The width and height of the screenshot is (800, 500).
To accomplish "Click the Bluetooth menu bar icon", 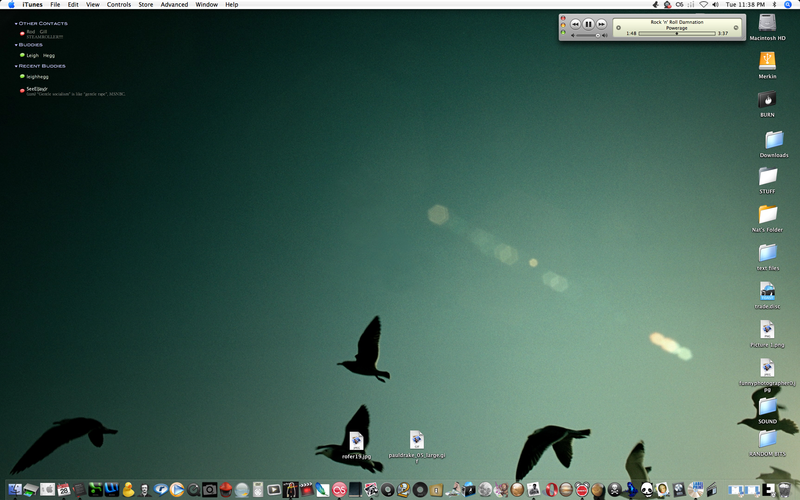I will [x=774, y=5].
